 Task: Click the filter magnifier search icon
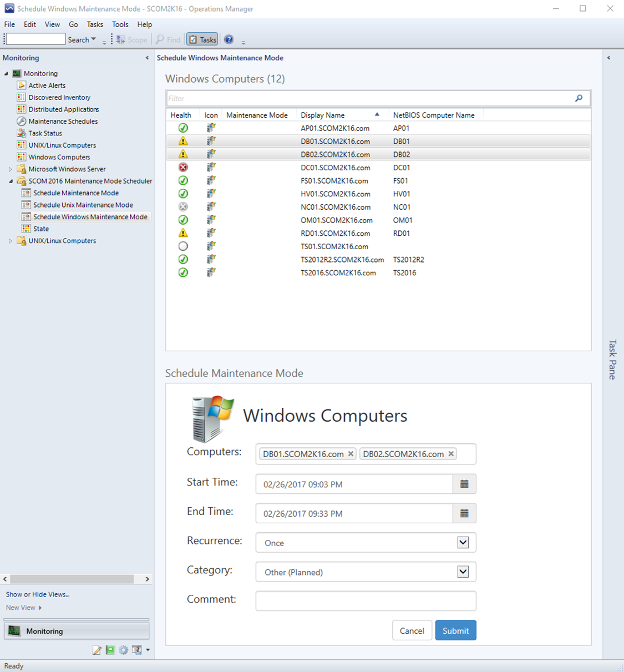(579, 98)
